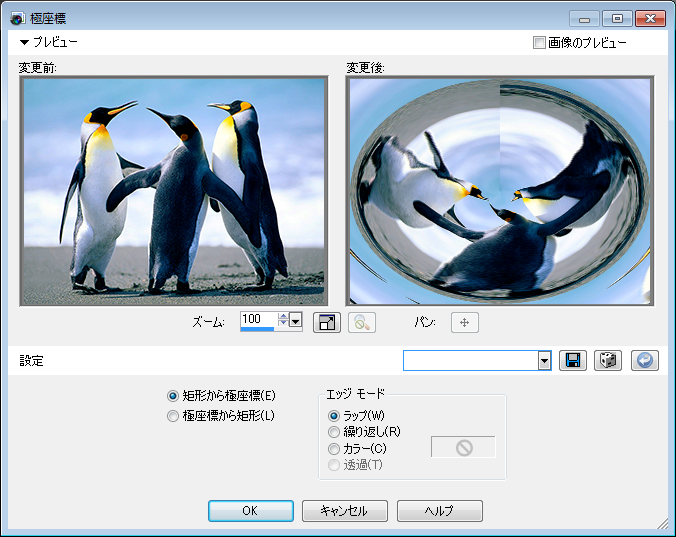
Task: Collapse the プレビュー section triangle
Action: click(x=24, y=43)
